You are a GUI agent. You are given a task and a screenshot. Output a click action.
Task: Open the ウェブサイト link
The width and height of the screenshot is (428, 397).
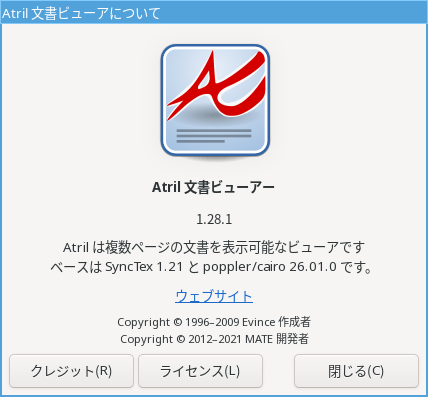click(x=214, y=296)
